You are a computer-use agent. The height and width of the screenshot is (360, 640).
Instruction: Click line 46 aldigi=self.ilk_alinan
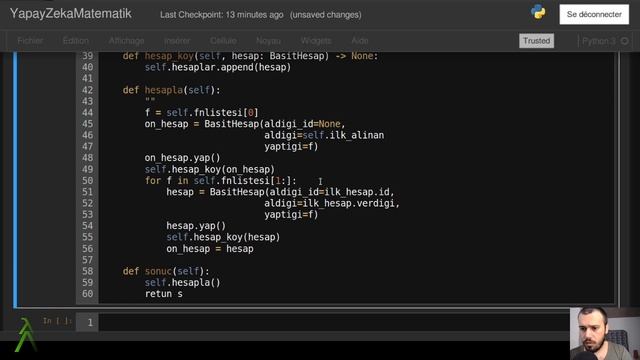pos(324,136)
